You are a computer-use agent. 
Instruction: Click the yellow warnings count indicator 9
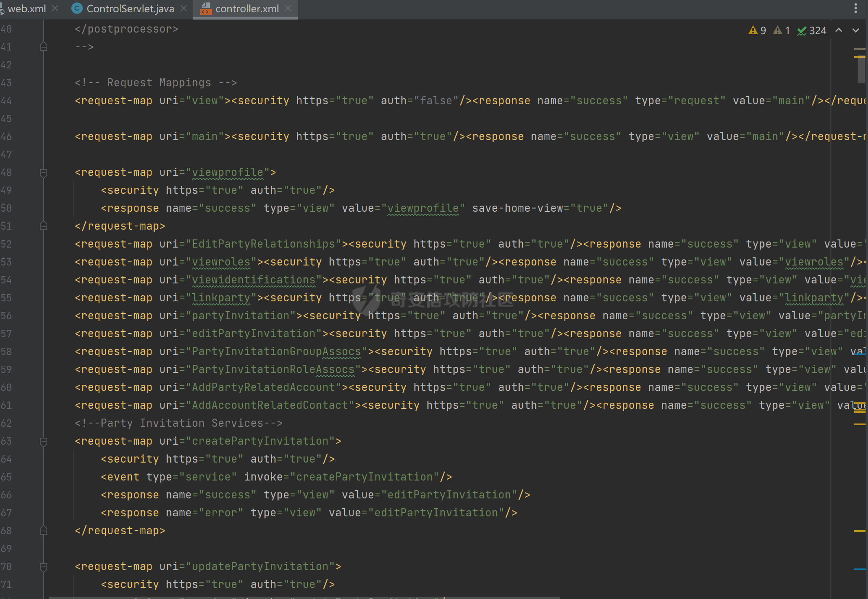[x=757, y=31]
